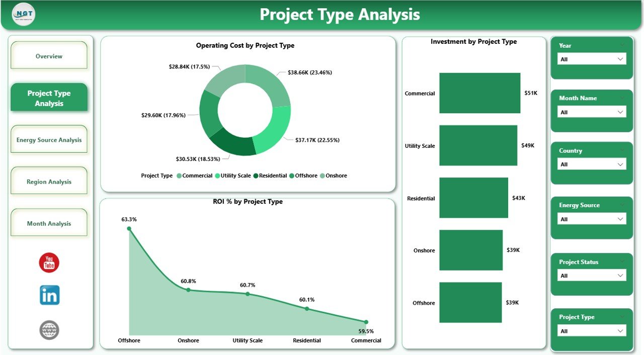Open the Energy Source Analysis page
The height and width of the screenshot is (355, 644).
coord(49,139)
